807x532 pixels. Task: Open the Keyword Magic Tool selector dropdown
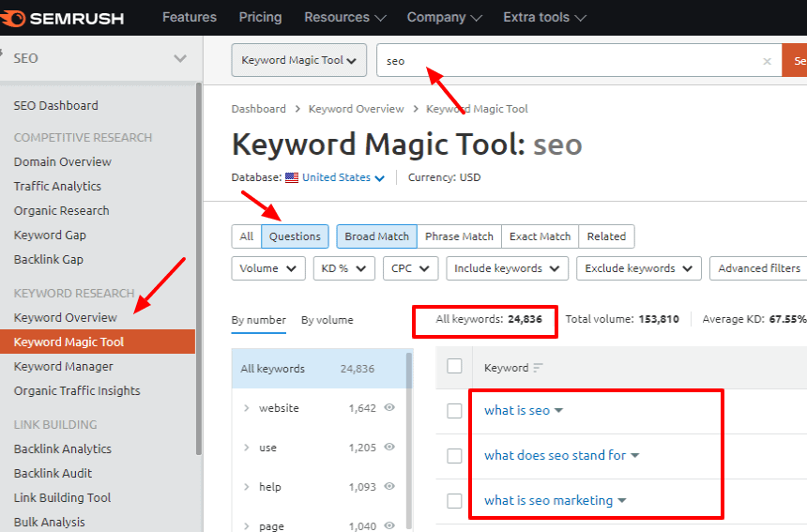point(299,60)
